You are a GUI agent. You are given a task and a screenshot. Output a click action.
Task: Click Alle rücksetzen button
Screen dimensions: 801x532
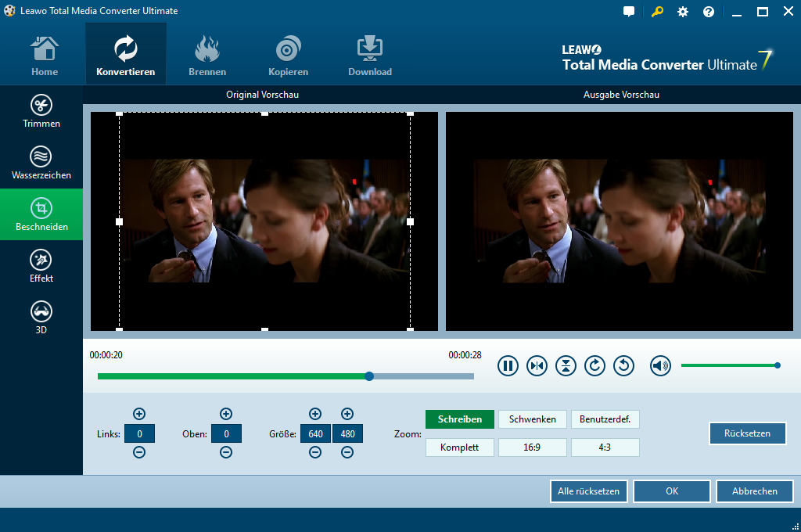[x=588, y=491]
